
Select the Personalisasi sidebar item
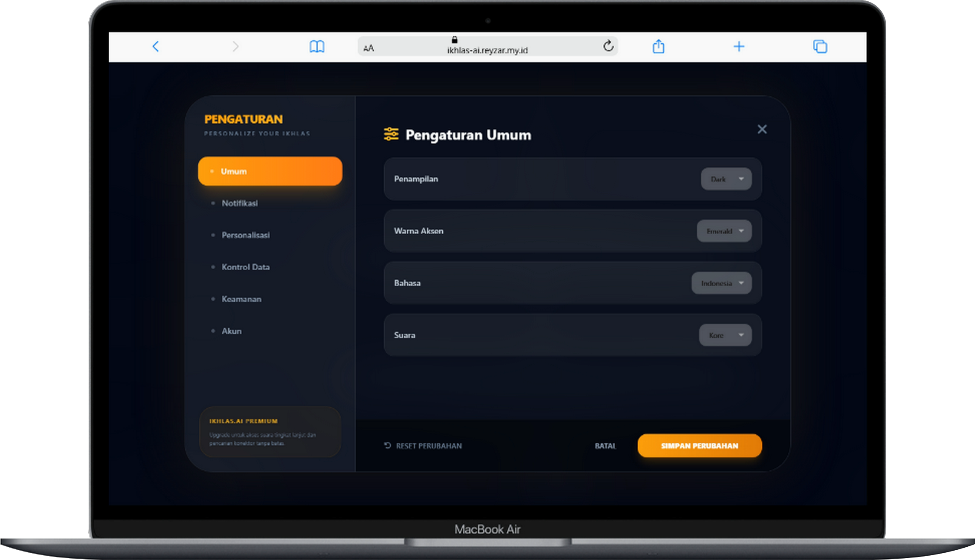pos(245,235)
